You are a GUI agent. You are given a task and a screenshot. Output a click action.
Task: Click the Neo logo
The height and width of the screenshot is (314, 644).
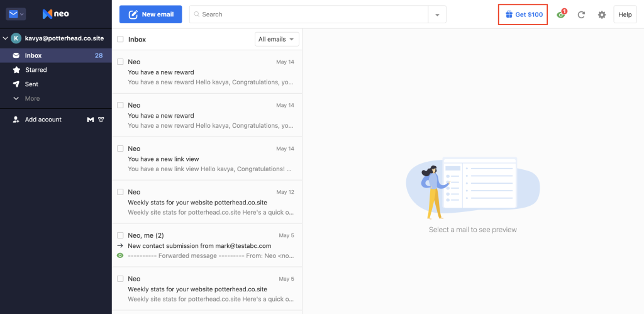[55, 14]
